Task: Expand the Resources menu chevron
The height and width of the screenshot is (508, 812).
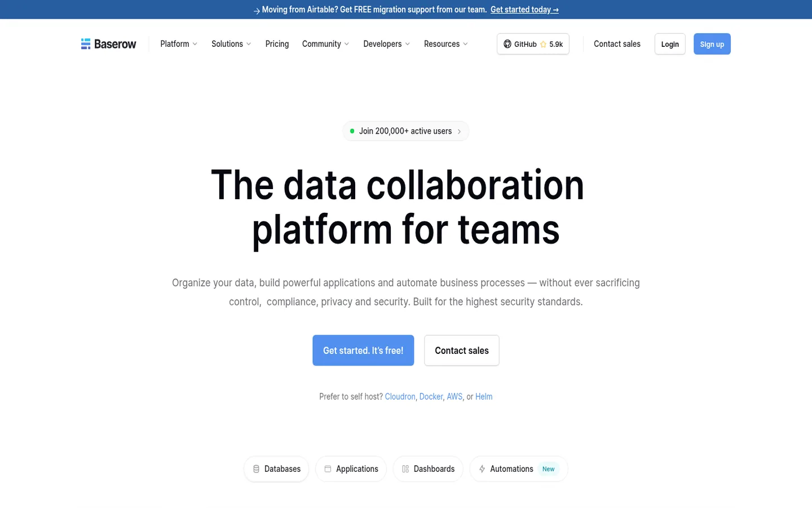Action: pos(465,44)
